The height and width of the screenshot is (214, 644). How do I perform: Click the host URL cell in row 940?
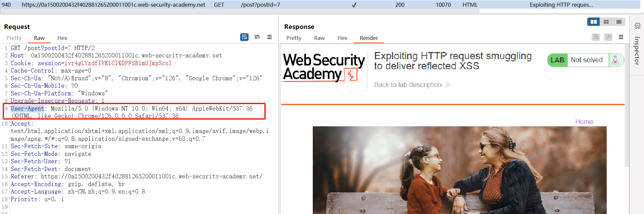[x=114, y=5]
